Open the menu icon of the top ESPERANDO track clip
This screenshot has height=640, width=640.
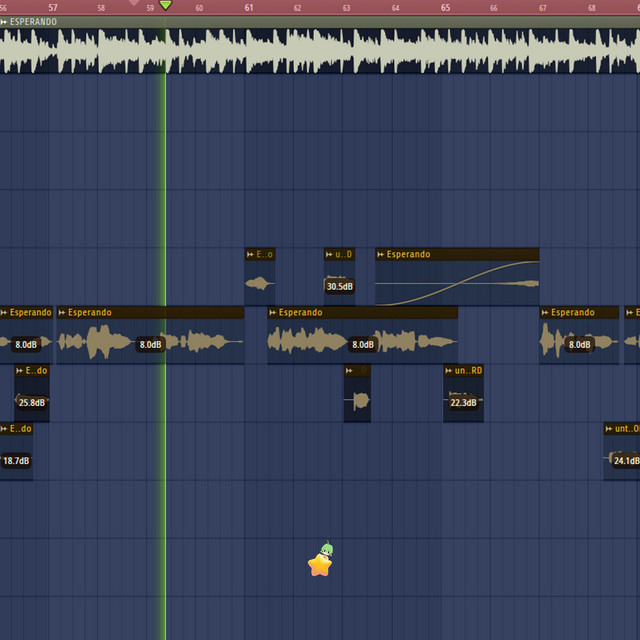click(4, 22)
